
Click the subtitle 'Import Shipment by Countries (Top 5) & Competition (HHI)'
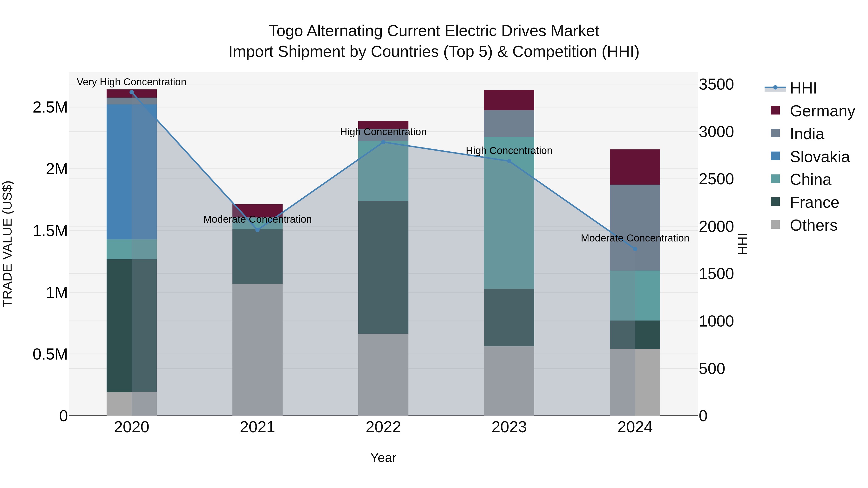pos(434,52)
